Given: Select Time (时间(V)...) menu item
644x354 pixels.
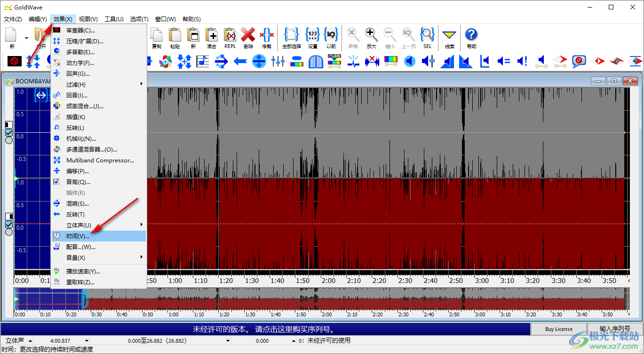Looking at the screenshot, I should [x=99, y=236].
